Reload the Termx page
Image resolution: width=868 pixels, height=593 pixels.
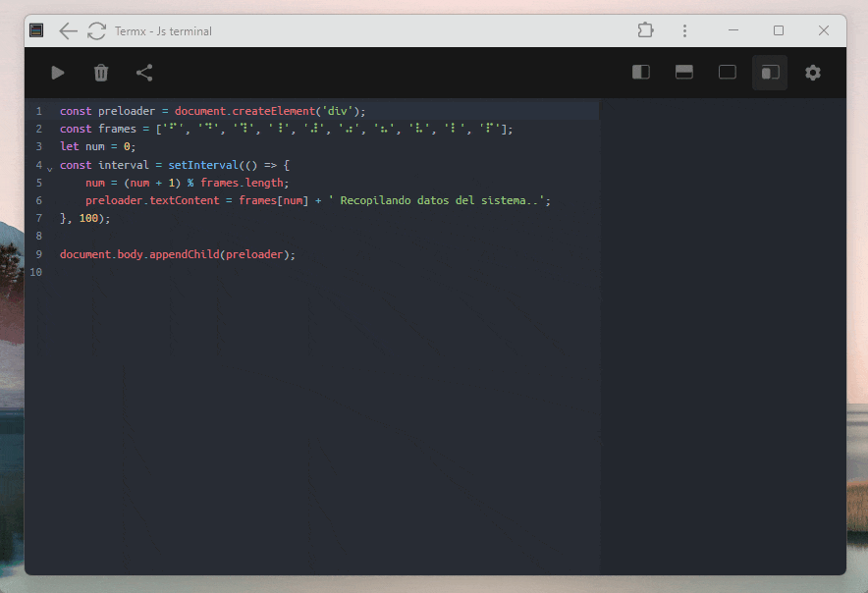(x=96, y=31)
